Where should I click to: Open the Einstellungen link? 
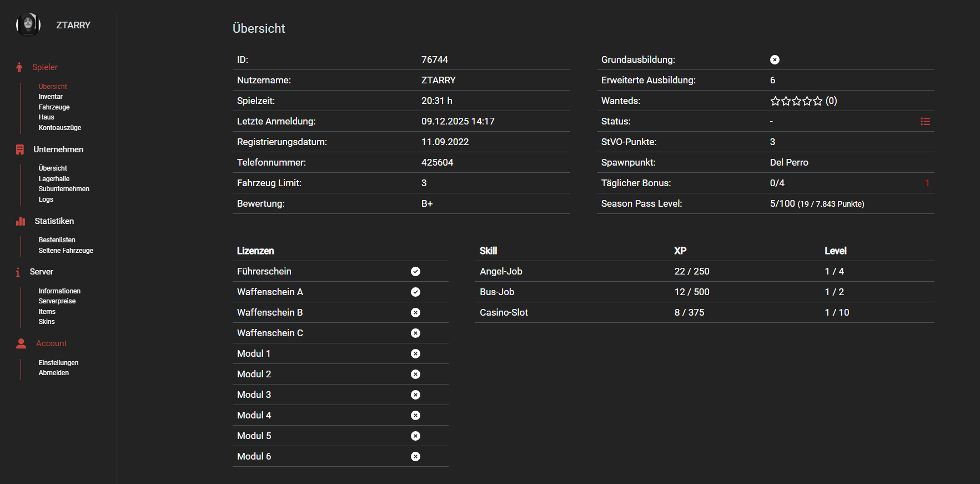(58, 363)
